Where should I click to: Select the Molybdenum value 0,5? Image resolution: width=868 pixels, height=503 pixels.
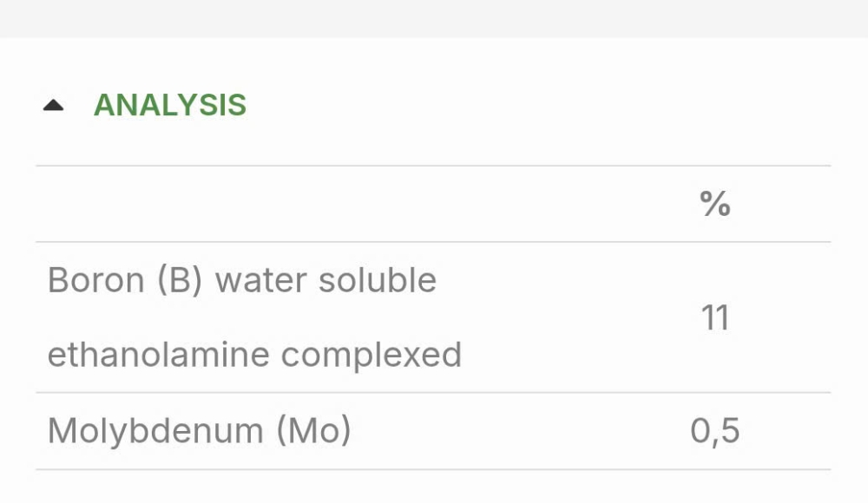[x=714, y=430]
